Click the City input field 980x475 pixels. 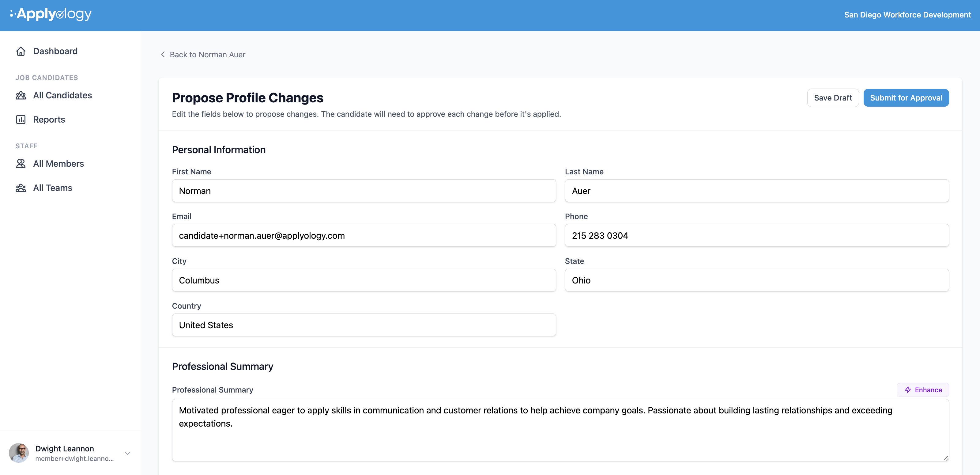[364, 280]
